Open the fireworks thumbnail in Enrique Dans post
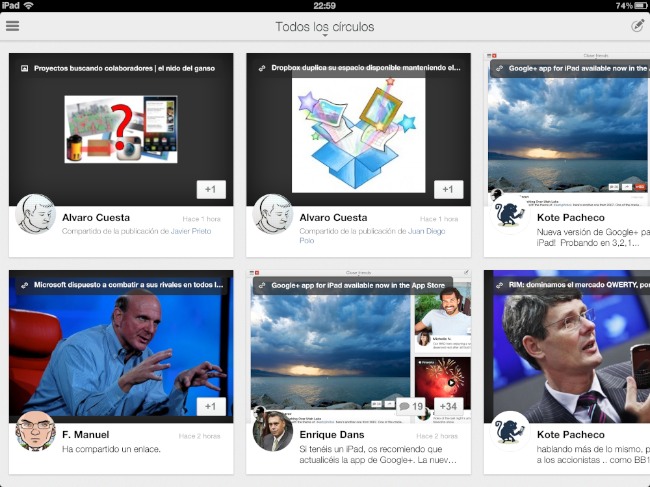Viewport: 650px width, 487px height. (x=441, y=373)
